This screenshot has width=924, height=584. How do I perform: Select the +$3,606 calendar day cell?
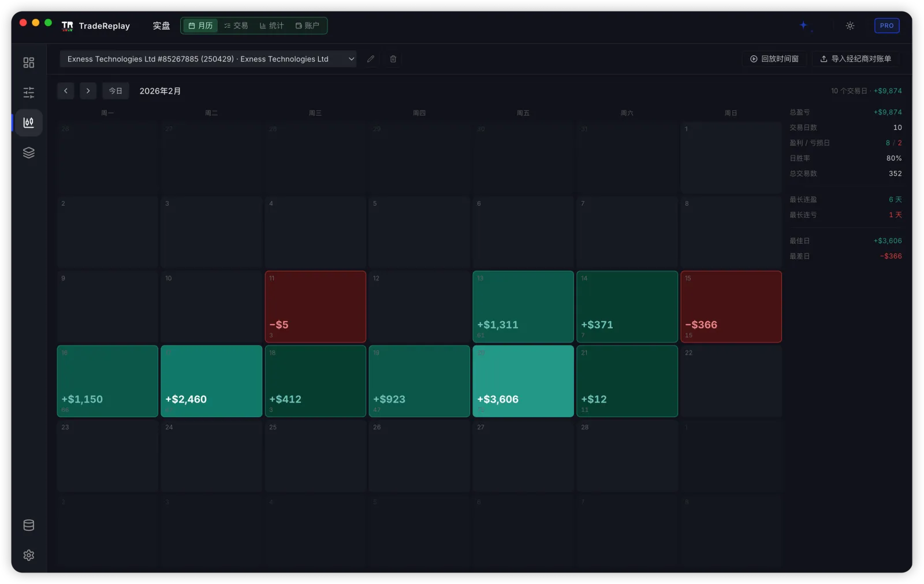(x=523, y=381)
